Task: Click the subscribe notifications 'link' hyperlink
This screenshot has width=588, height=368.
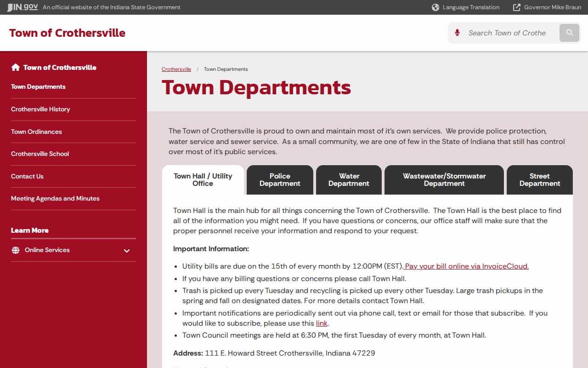Action: pyautogui.click(x=322, y=323)
